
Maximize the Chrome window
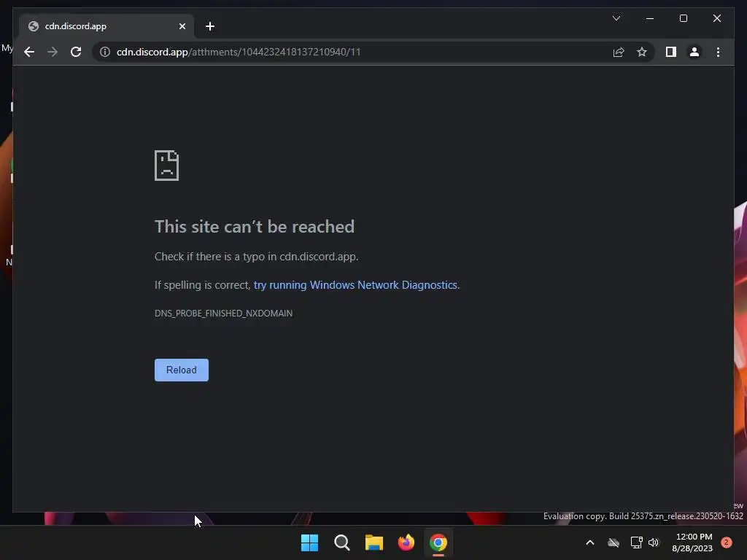[683, 18]
